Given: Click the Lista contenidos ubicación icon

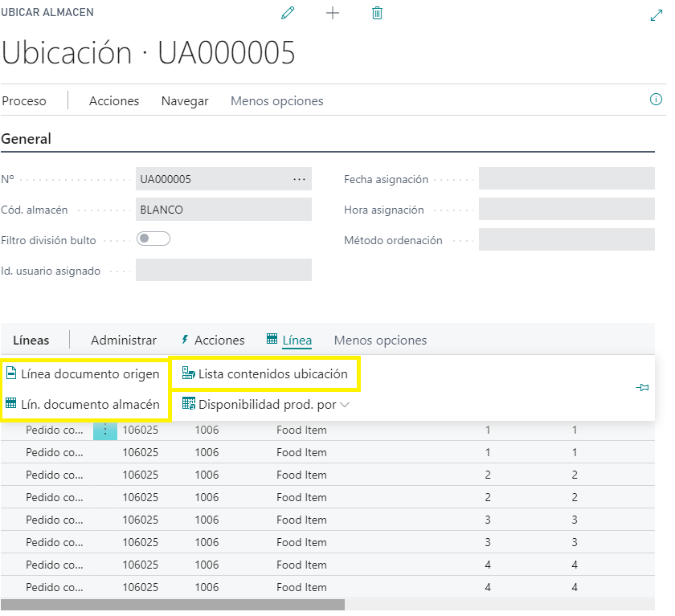Looking at the screenshot, I should 188,373.
